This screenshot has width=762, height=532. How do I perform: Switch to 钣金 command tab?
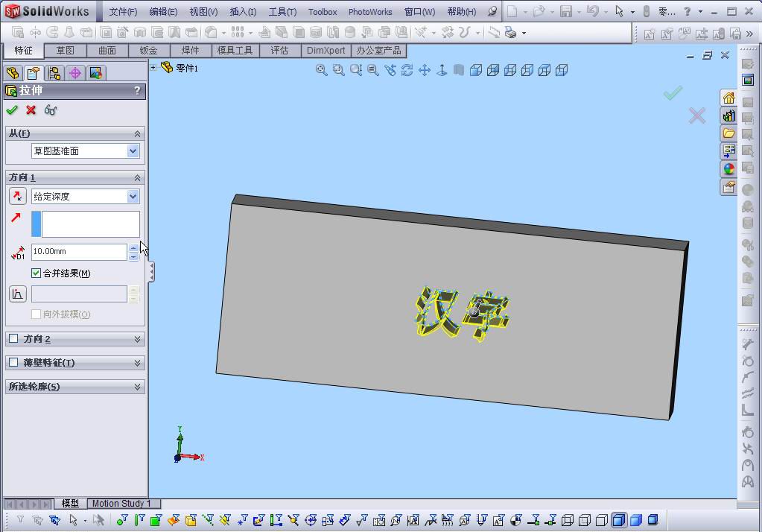coord(149,50)
